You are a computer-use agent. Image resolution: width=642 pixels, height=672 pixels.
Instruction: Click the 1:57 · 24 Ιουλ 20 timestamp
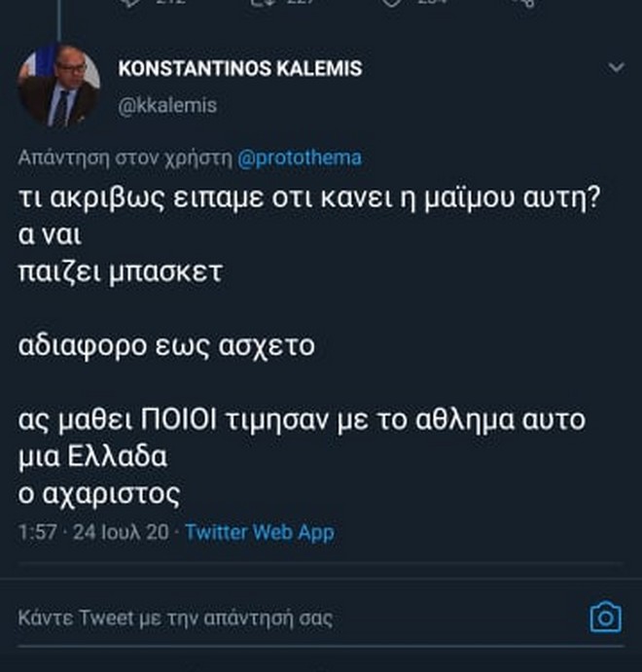click(x=92, y=532)
